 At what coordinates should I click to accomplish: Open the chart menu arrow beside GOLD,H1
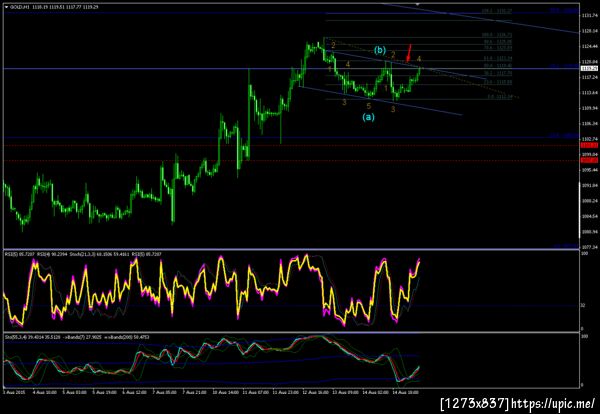pos(6,7)
